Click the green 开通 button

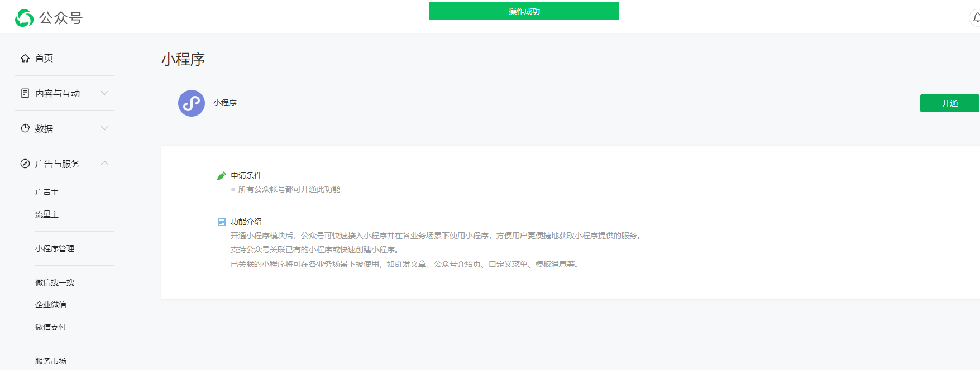point(949,103)
